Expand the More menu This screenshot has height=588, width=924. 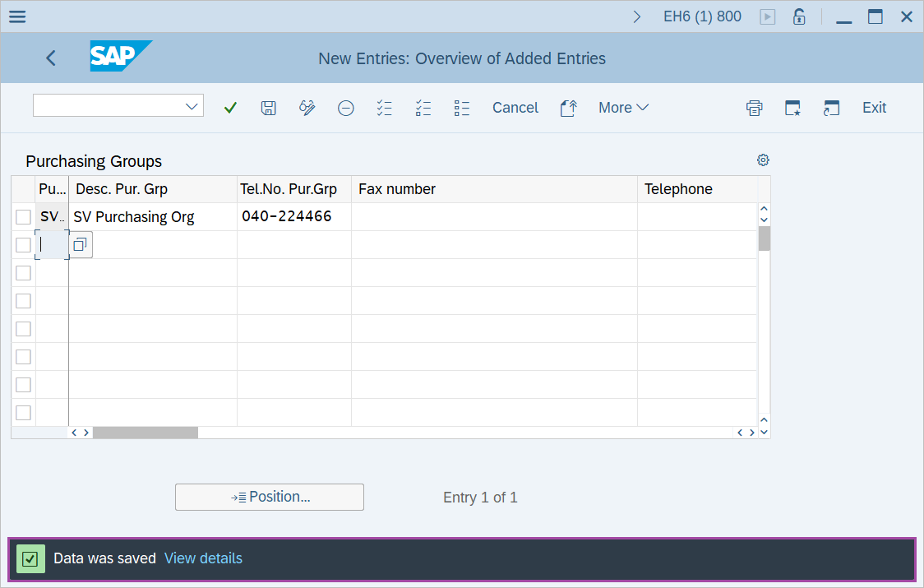(x=623, y=108)
